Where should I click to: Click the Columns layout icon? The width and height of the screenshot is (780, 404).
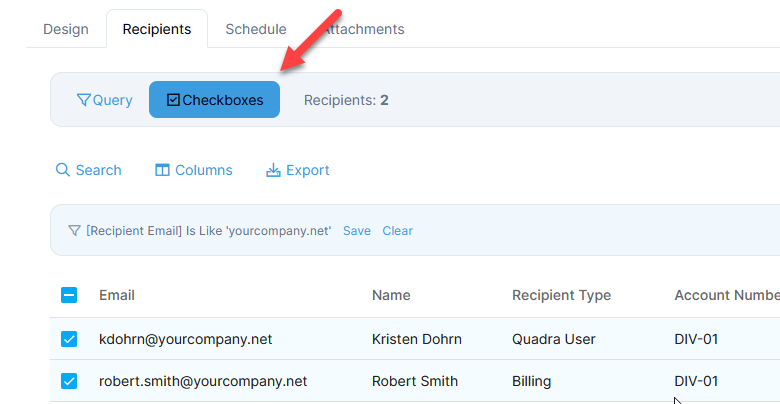(x=162, y=170)
